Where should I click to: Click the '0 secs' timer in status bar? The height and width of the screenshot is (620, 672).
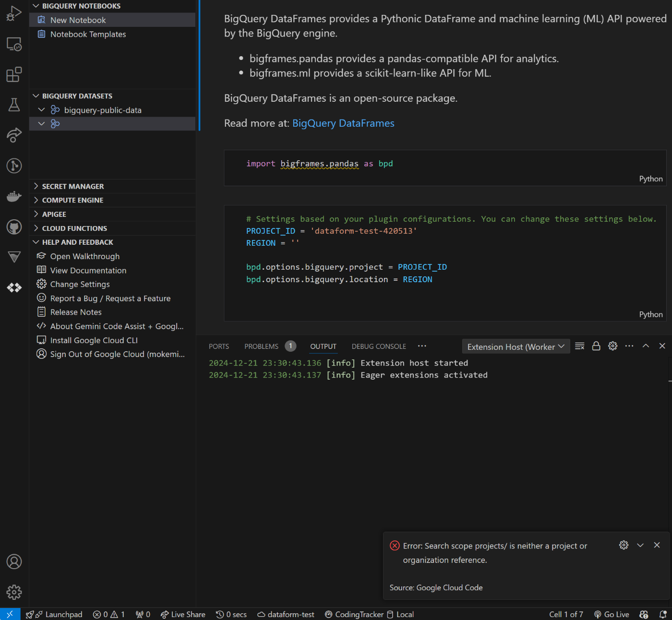click(231, 614)
